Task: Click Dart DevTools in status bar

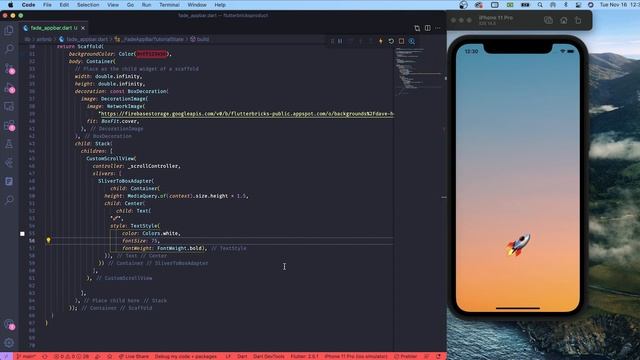Action: pos(269,356)
